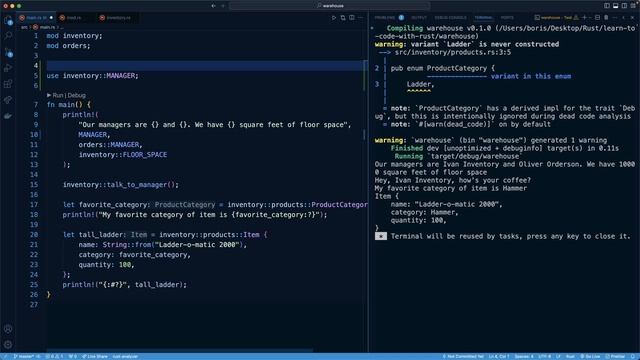640x360 pixels.
Task: Click 'category: favorite_category,' on line 22
Action: [135, 255]
